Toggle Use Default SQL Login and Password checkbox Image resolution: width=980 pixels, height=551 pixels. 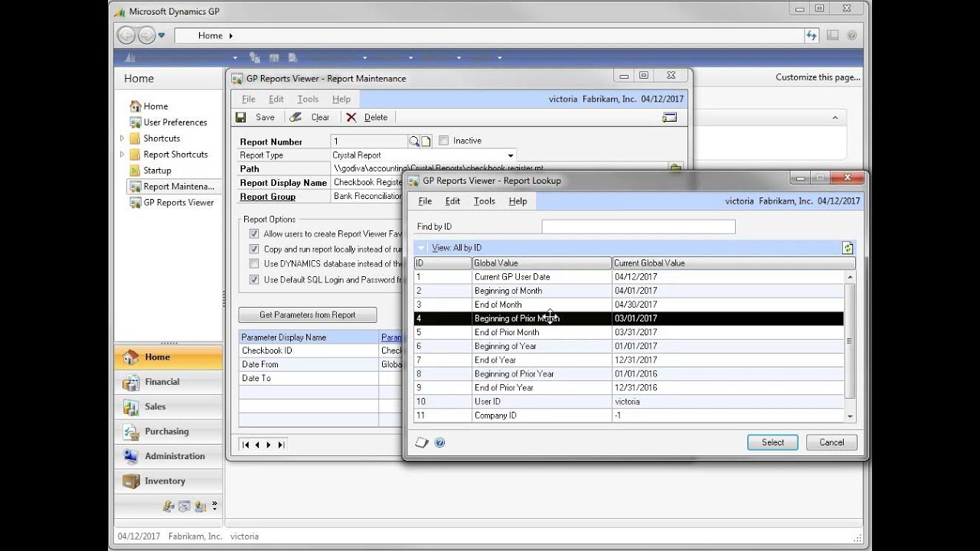click(x=254, y=280)
